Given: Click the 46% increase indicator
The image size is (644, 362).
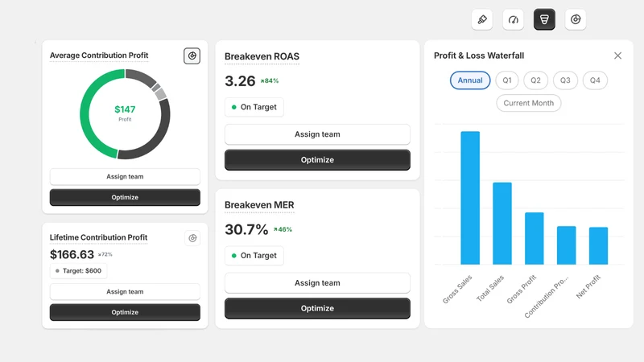Looking at the screenshot, I should [x=283, y=229].
